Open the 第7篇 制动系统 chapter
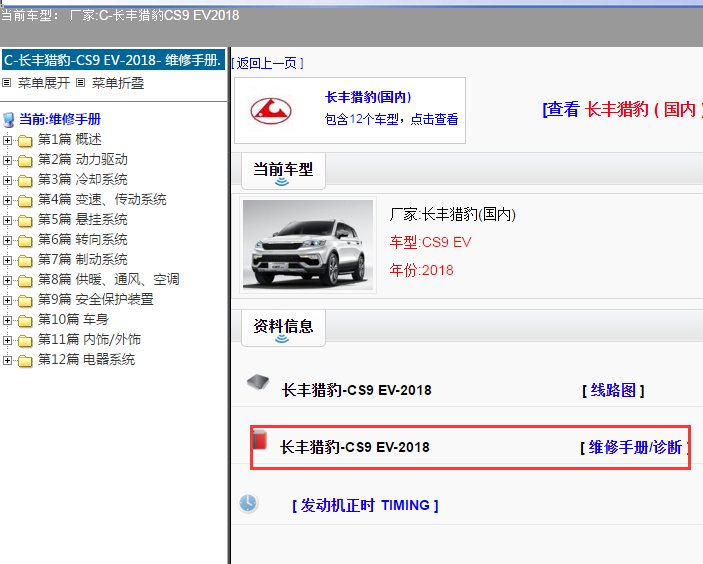 click(82, 260)
